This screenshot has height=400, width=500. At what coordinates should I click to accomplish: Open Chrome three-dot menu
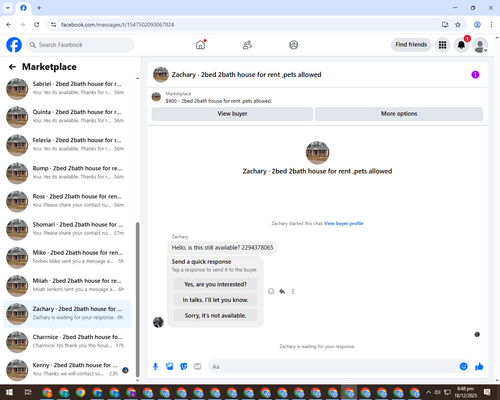click(491, 25)
